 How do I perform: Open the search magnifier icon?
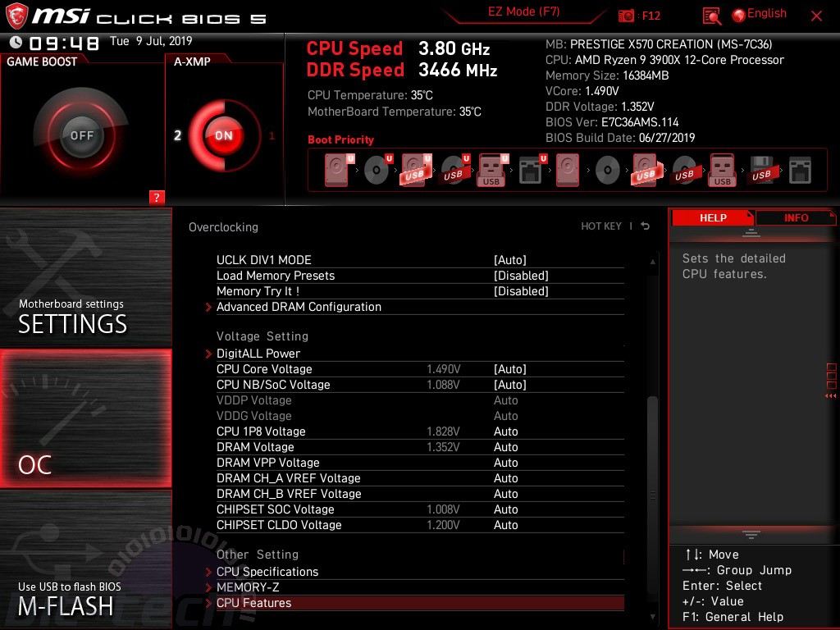click(x=711, y=16)
